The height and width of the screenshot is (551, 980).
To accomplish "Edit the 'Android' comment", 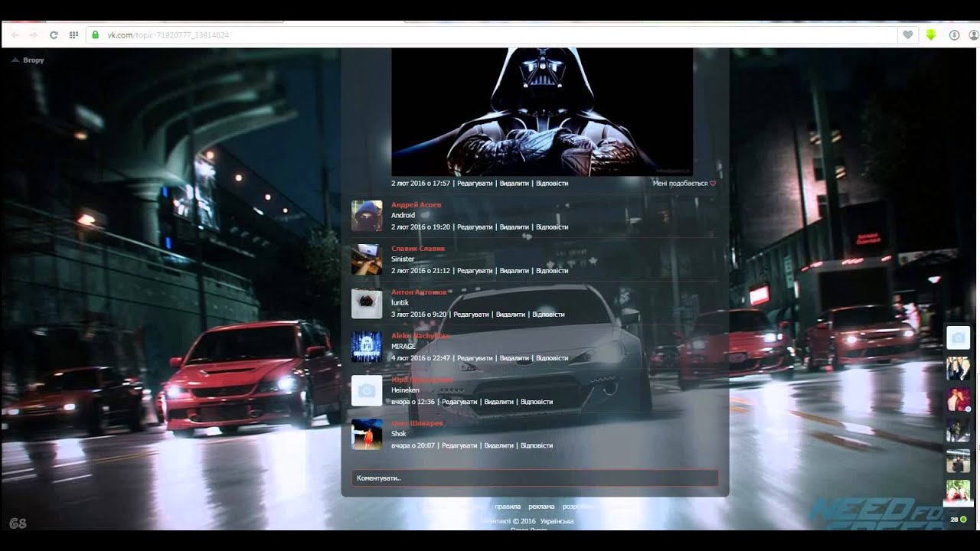I will pyautogui.click(x=475, y=227).
